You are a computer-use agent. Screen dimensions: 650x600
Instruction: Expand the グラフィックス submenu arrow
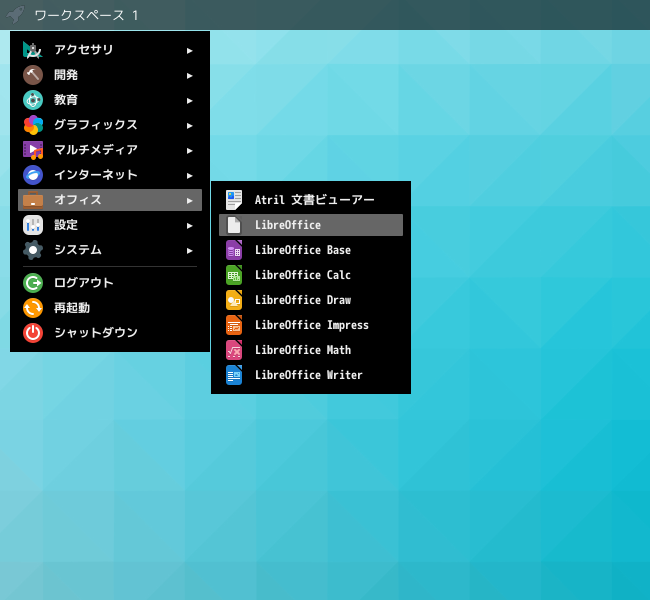click(189, 126)
